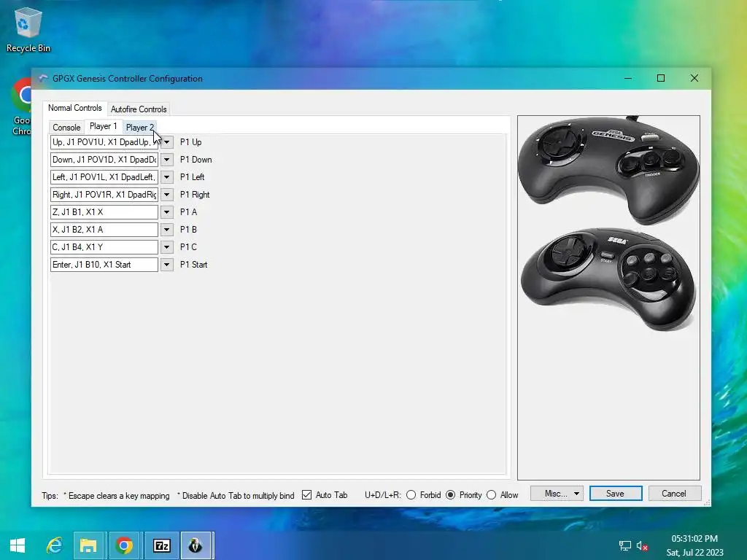
Task: Click the network status tray icon
Action: (x=624, y=545)
